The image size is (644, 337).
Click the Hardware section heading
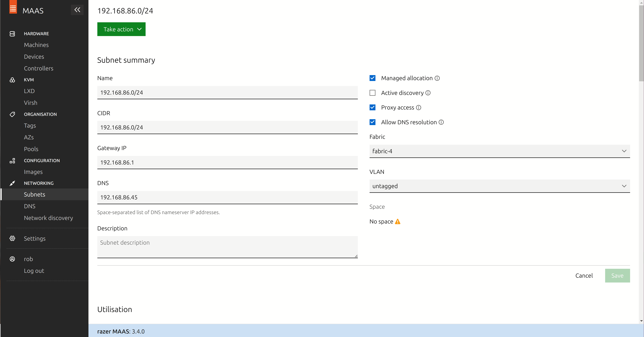(37, 34)
